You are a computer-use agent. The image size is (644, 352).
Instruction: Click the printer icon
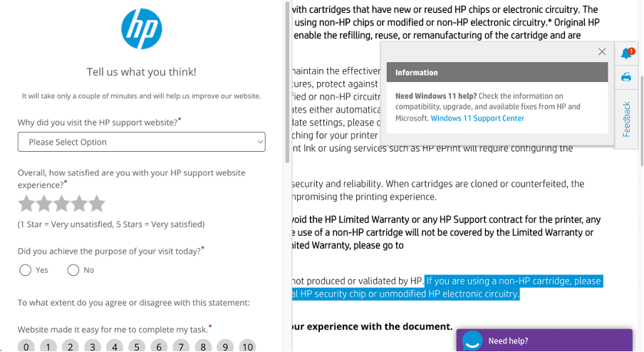(x=626, y=77)
